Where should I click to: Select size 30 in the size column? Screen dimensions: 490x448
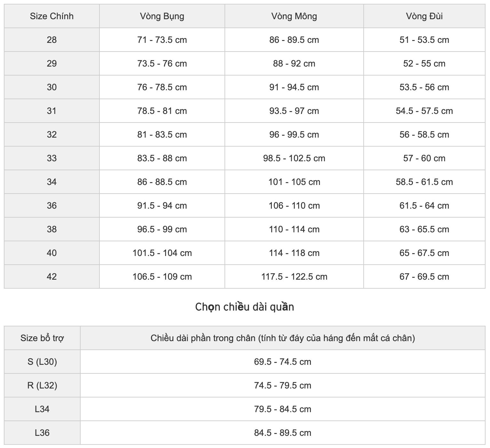point(52,87)
